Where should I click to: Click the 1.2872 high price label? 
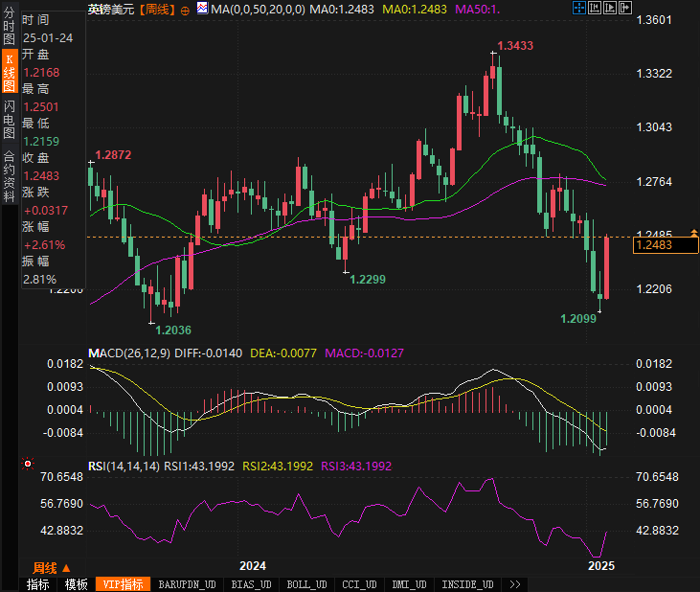click(x=113, y=155)
